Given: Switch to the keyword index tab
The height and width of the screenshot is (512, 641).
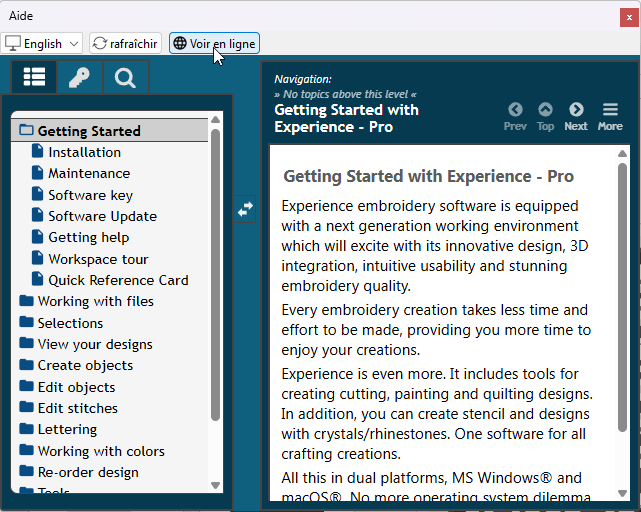Looking at the screenshot, I should coord(79,78).
